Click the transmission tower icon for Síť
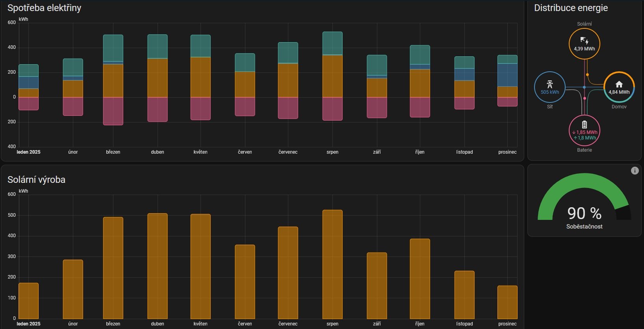The image size is (644, 329). (x=549, y=84)
